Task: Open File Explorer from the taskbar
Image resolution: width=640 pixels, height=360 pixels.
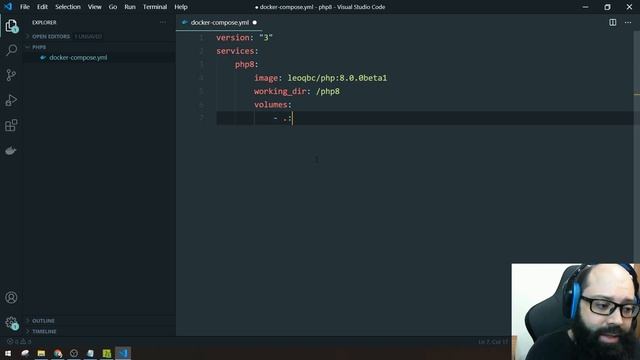Action: tap(41, 353)
